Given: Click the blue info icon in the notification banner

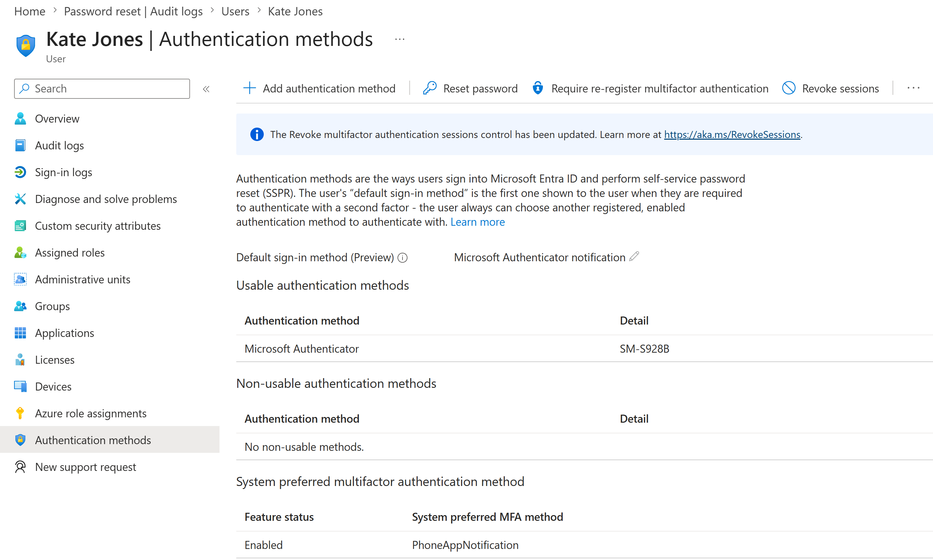Looking at the screenshot, I should (257, 134).
